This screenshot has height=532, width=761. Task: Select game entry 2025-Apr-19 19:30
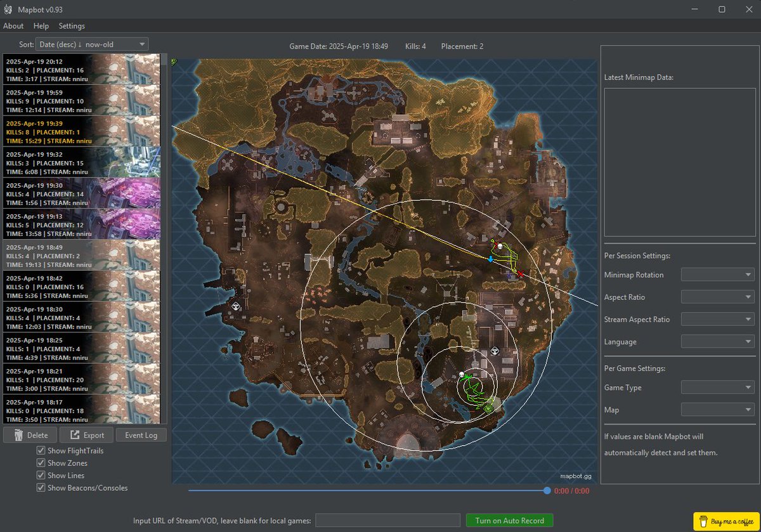pyautogui.click(x=81, y=193)
